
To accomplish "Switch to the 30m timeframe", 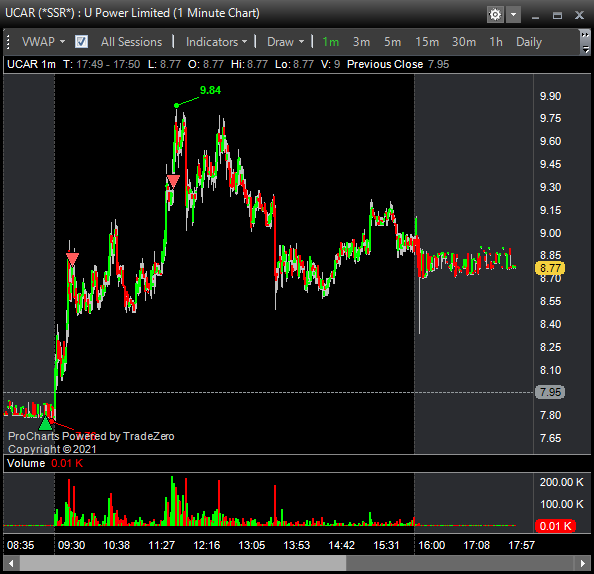I will point(464,42).
